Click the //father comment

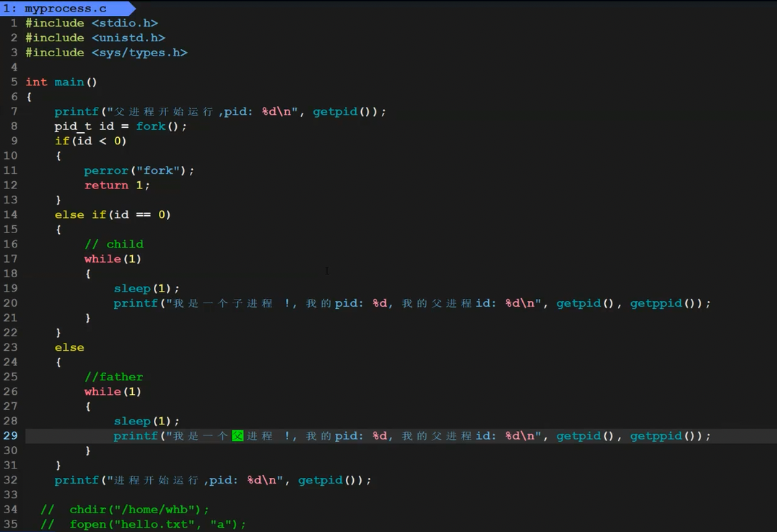[x=113, y=377]
